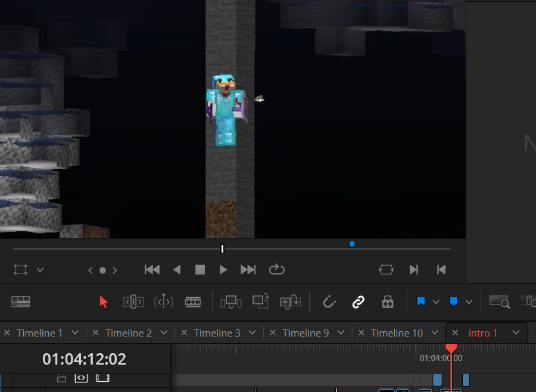Select the Dynamic Trim Mode tool
This screenshot has height=392, width=536.
163,301
